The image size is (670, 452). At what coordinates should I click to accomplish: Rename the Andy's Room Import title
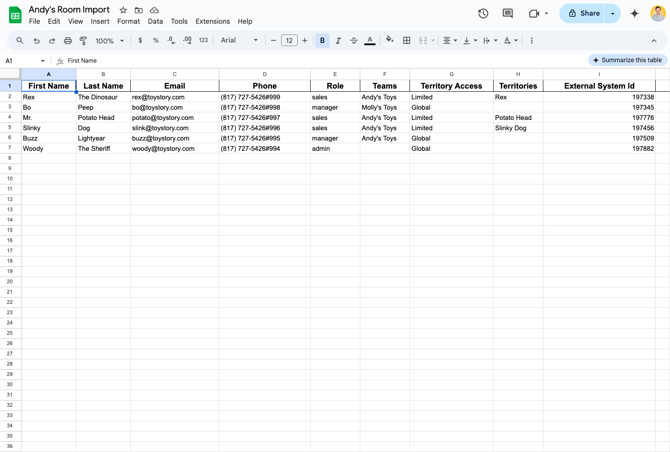pos(69,9)
